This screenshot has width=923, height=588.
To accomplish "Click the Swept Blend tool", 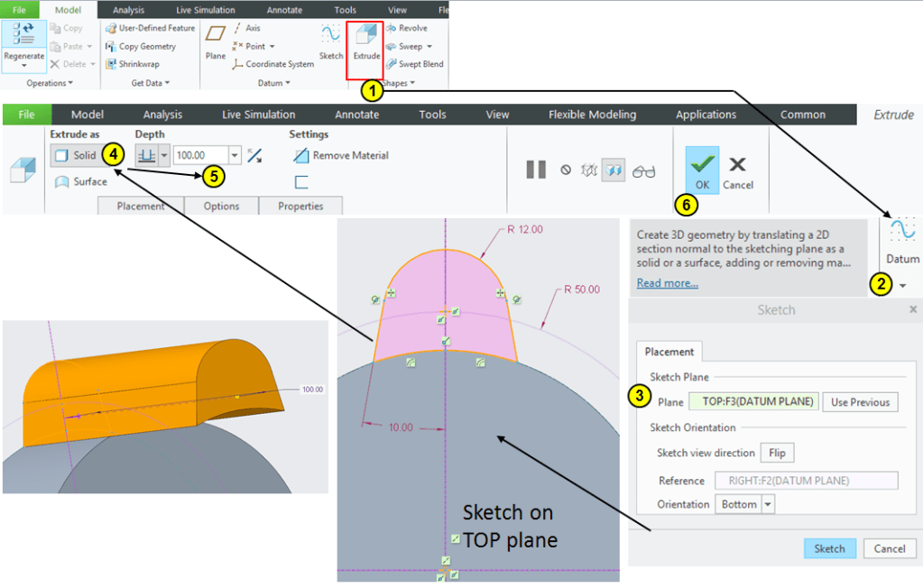I will pos(392,64).
